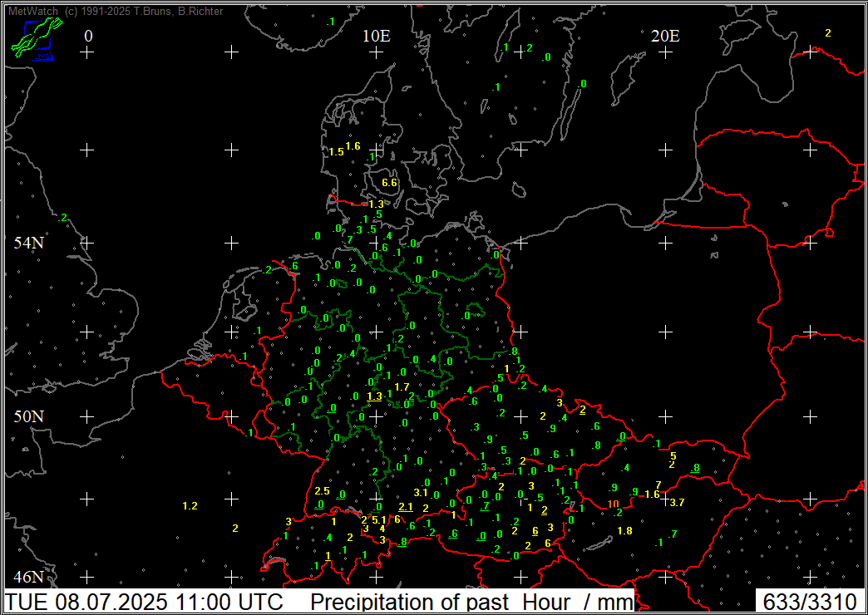Click the '20E' longitude label
Image resolution: width=868 pixels, height=615 pixels.
665,36
